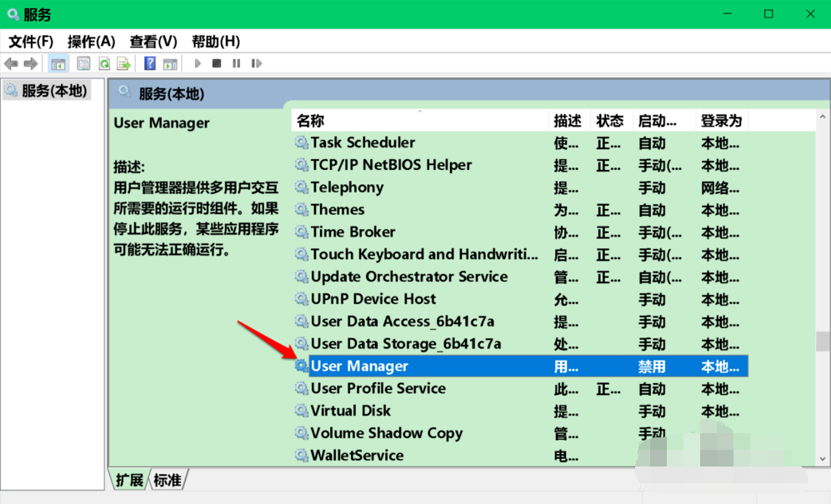Pause the service using the pause icon
Viewport: 831px width, 504px height.
(236, 63)
